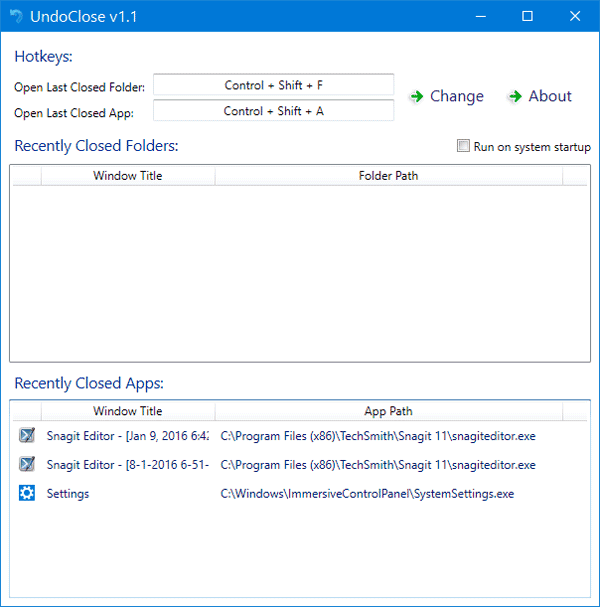Click the green arrow beside About
600x607 pixels.
tap(515, 96)
